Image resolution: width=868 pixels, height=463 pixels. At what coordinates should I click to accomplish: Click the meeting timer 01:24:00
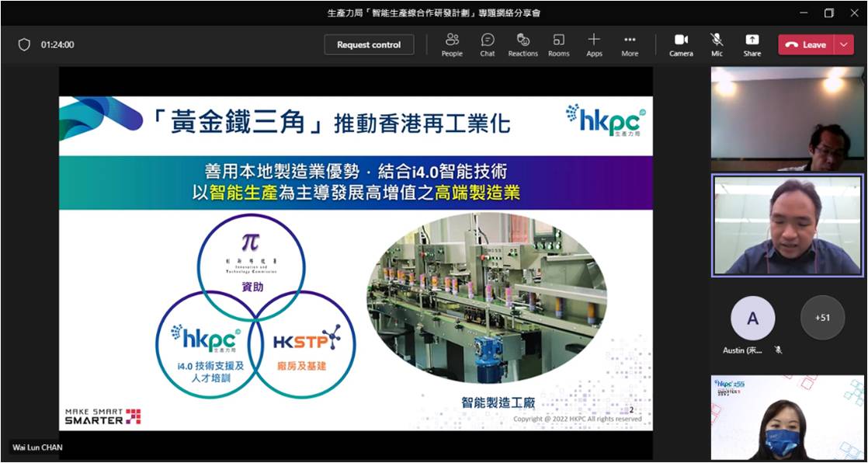tap(57, 45)
